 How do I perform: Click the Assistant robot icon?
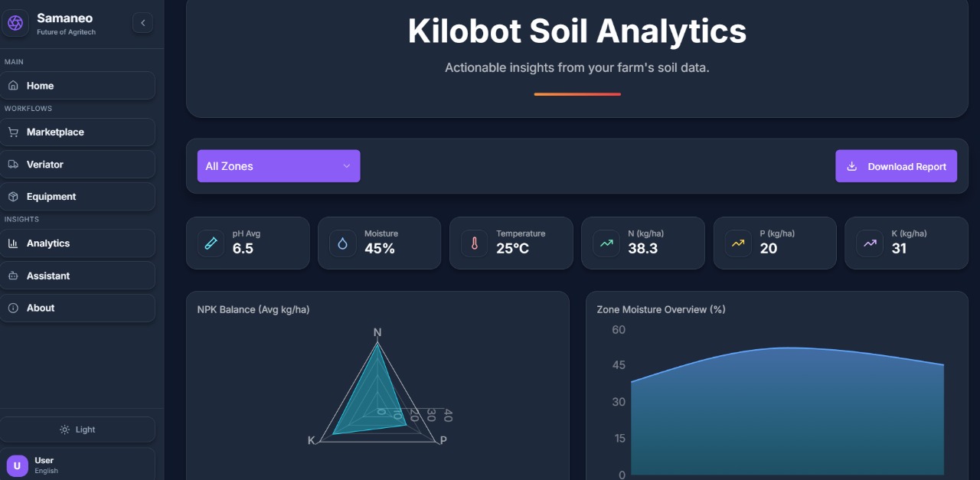pyautogui.click(x=13, y=276)
